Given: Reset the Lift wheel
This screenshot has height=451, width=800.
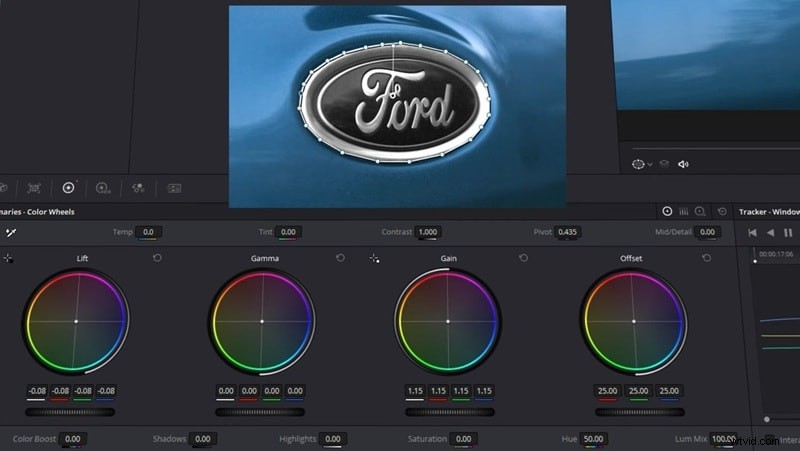Looking at the screenshot, I should pos(157,258).
